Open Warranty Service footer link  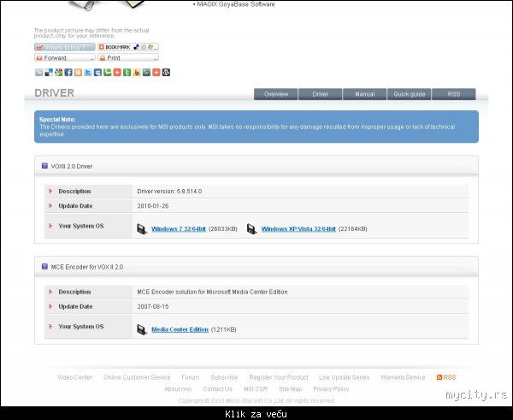[x=403, y=377]
